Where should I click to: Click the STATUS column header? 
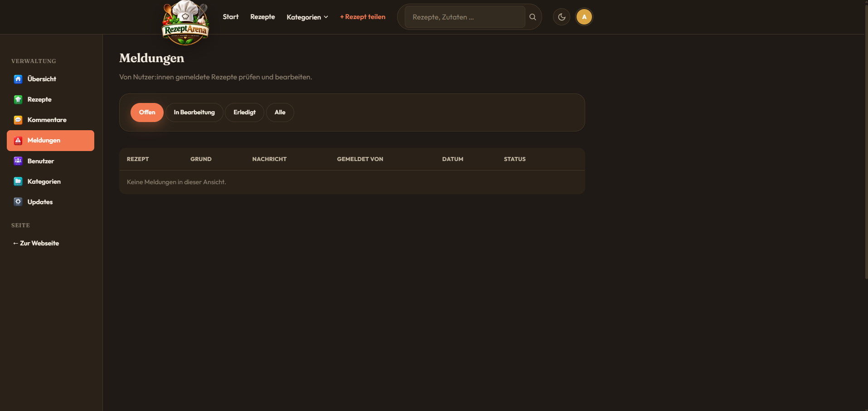(x=515, y=159)
